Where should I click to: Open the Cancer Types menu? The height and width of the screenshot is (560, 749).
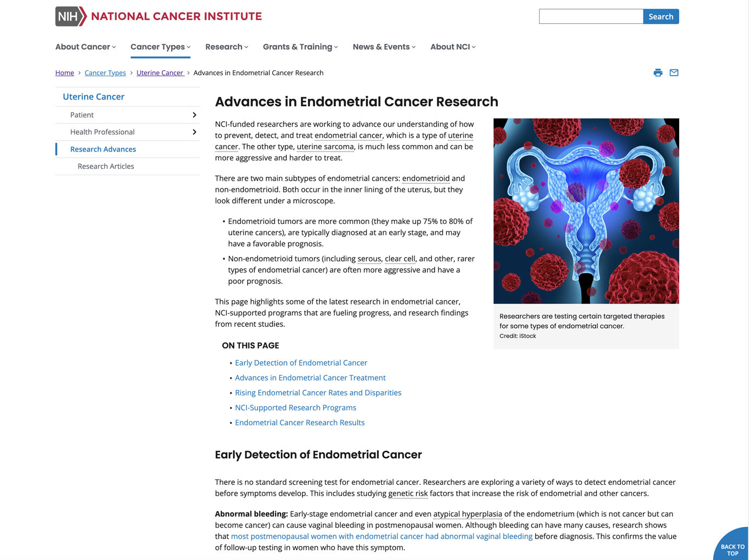(x=160, y=47)
